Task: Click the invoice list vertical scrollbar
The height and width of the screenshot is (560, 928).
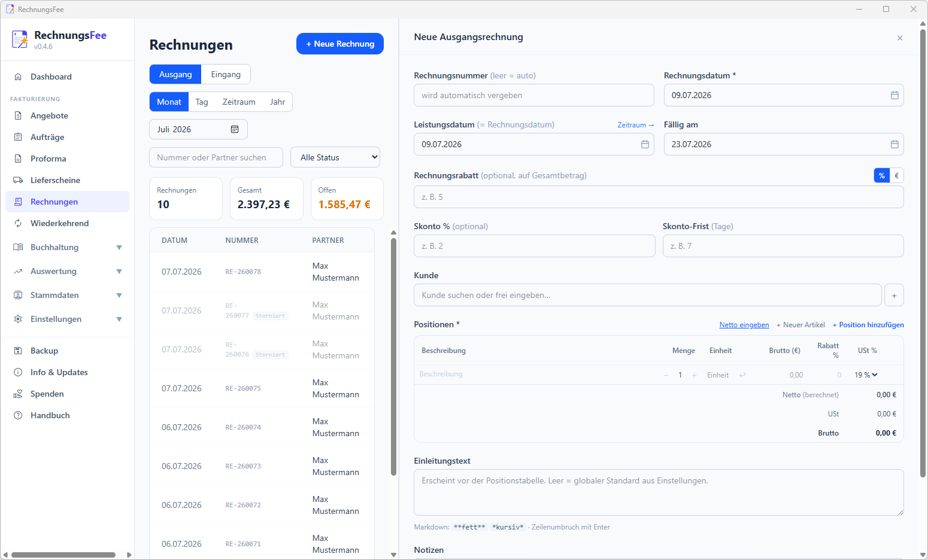Action: click(x=393, y=357)
